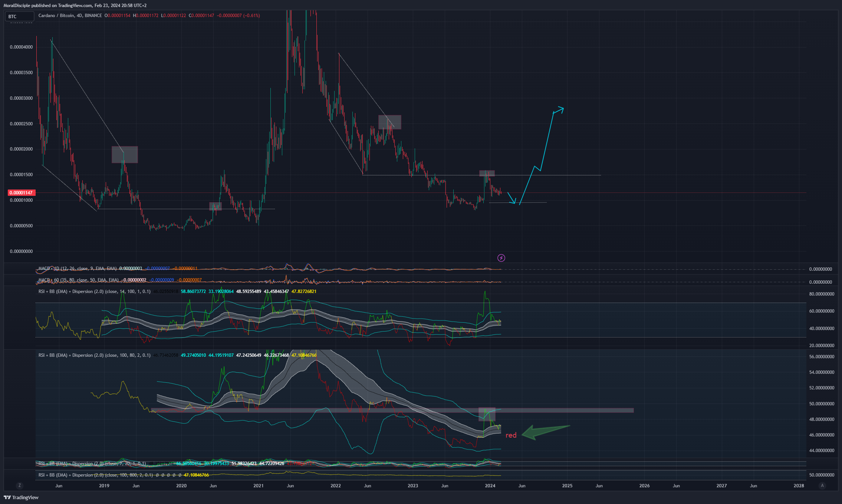Select RSI + BB legend (close, 14, 100, 1, 0.1)
The image size is (842, 504).
coord(95,291)
